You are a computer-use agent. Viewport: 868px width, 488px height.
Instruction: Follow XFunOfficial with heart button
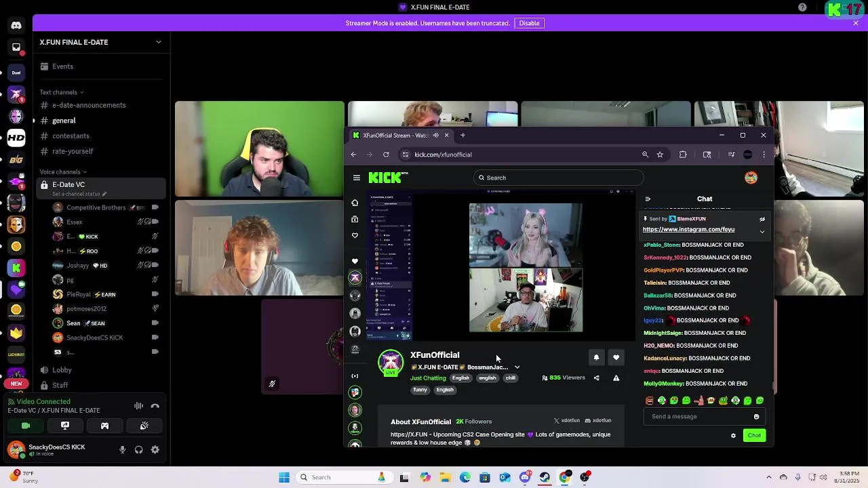click(x=616, y=357)
